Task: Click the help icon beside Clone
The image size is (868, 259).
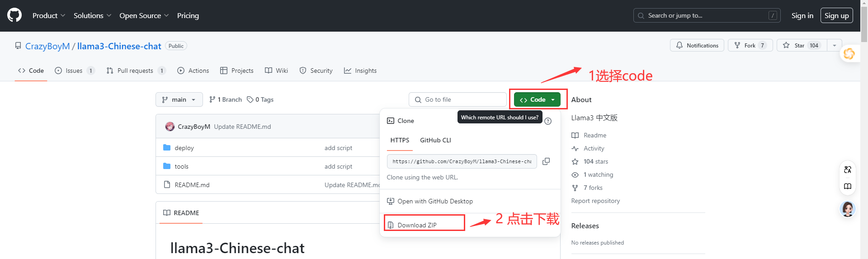Action: point(548,121)
